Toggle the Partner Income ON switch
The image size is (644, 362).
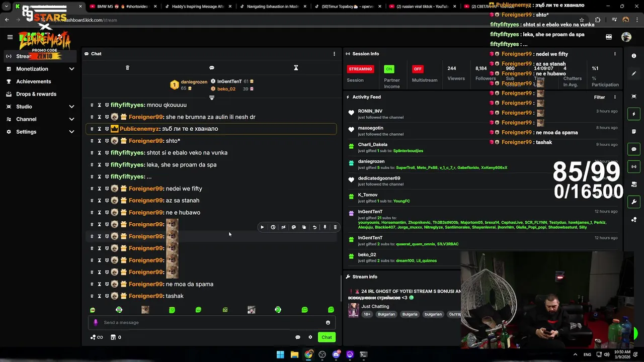[389, 69]
